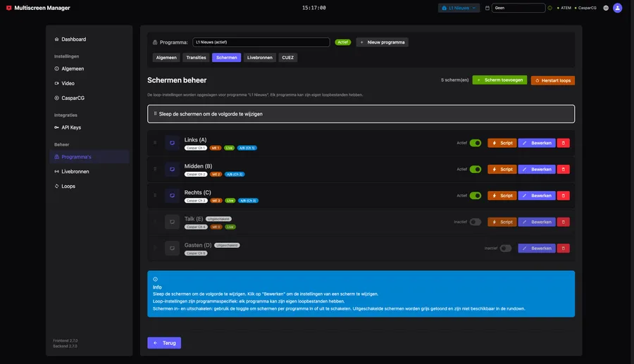
Task: Click the yellow info icon in header
Action: pos(549,8)
